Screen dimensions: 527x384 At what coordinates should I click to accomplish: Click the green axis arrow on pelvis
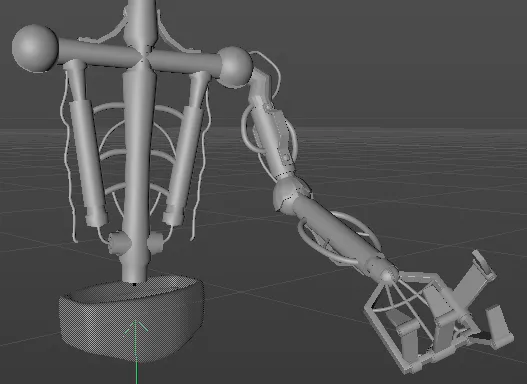click(136, 349)
